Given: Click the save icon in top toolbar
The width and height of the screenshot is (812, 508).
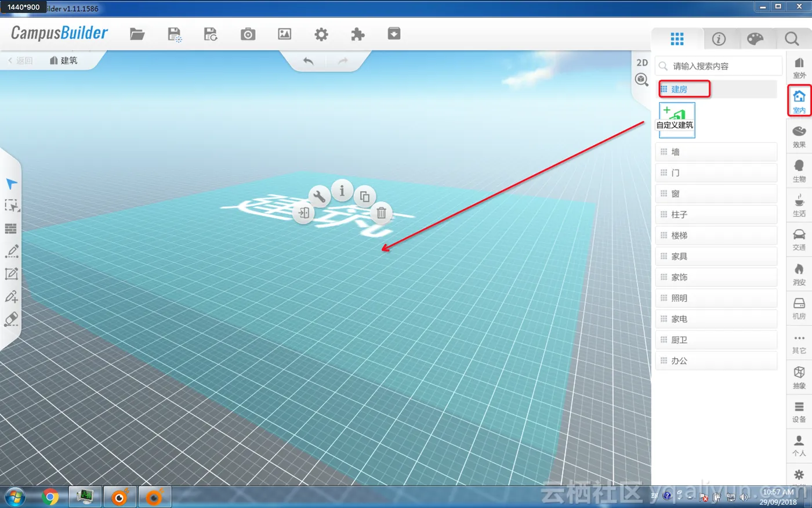Looking at the screenshot, I should point(174,34).
